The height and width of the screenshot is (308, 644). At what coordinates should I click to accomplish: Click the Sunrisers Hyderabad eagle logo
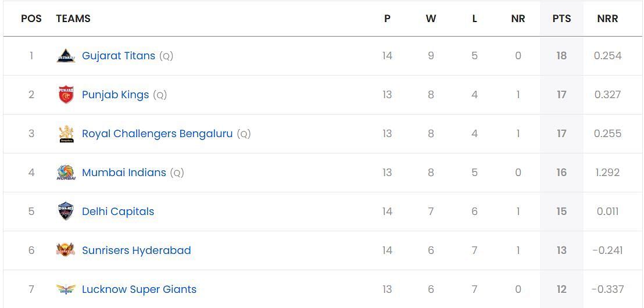click(66, 250)
